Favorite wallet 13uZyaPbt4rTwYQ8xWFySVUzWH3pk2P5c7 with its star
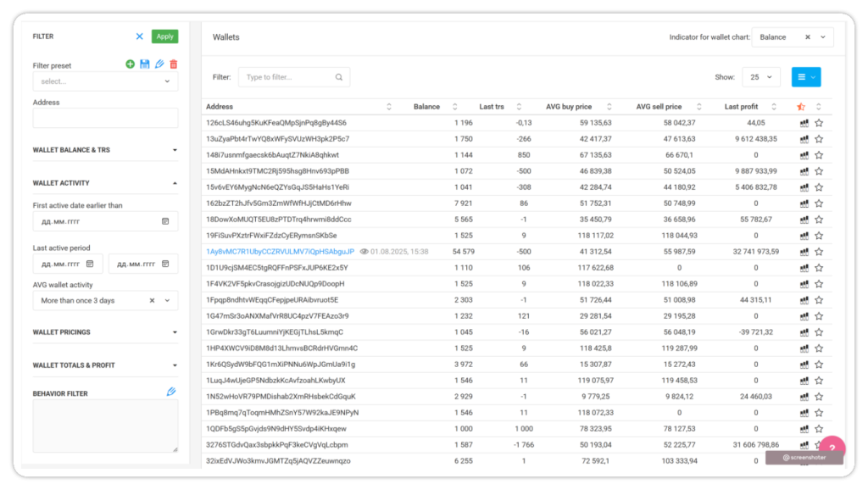The width and height of the screenshot is (868, 490). (819, 139)
